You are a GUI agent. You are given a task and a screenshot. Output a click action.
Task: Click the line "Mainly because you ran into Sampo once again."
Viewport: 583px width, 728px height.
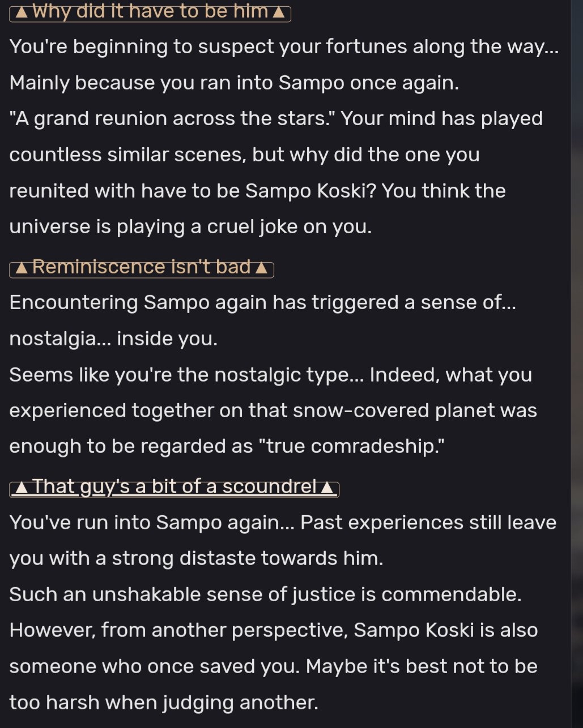click(234, 83)
